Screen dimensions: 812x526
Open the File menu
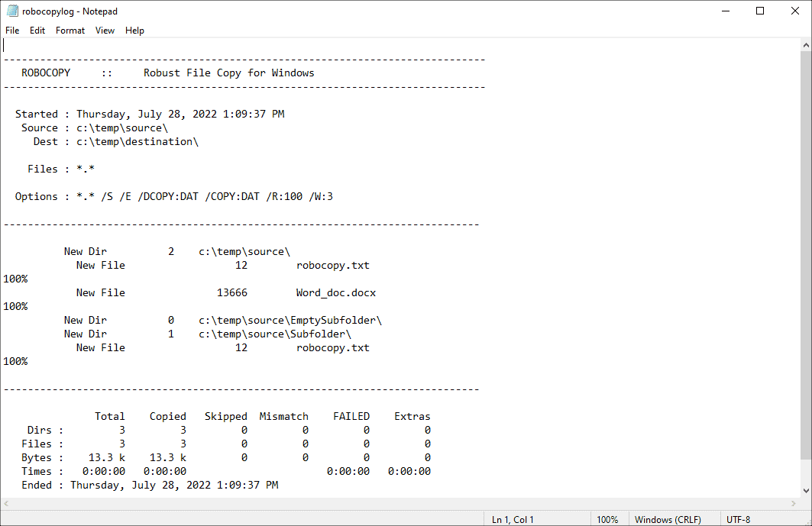12,31
